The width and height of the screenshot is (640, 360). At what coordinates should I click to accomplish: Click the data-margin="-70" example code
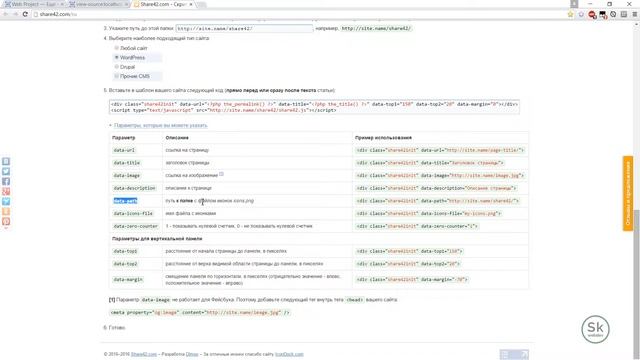click(412, 280)
